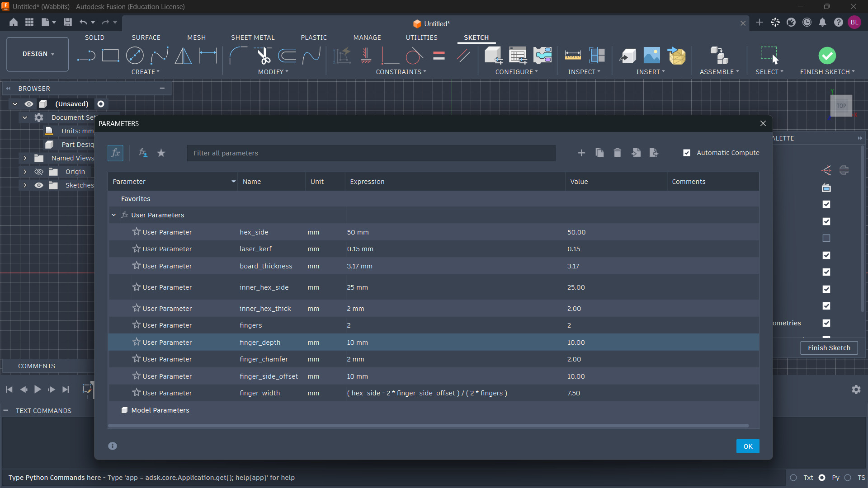Select the Fillet tool in Modify
The height and width of the screenshot is (488, 868).
(238, 56)
